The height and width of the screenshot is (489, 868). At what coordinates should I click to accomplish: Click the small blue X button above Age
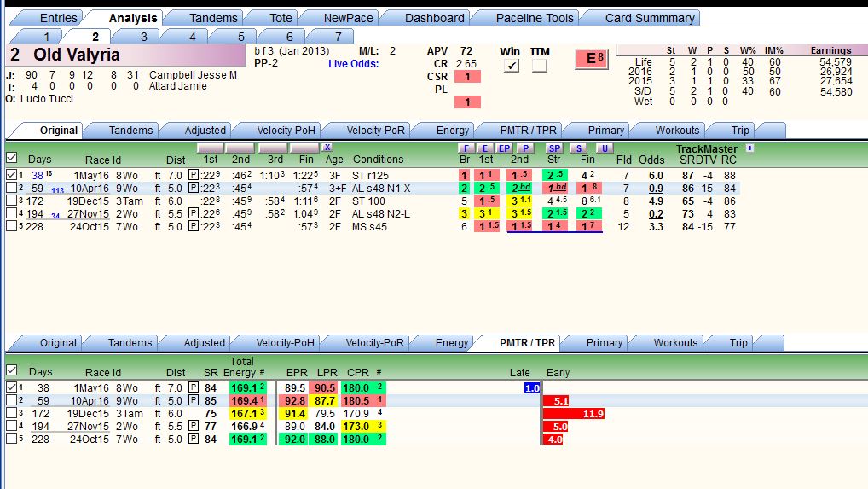click(x=327, y=148)
